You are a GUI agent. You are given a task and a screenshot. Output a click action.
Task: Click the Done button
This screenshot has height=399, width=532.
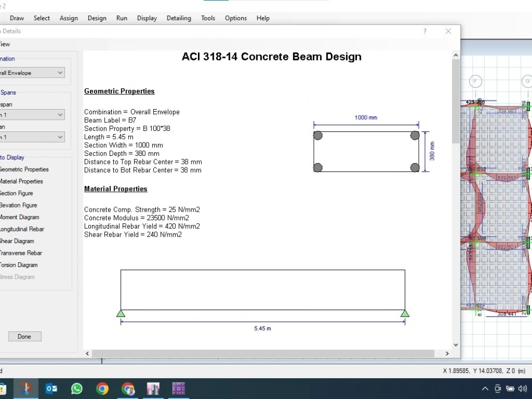tap(24, 336)
